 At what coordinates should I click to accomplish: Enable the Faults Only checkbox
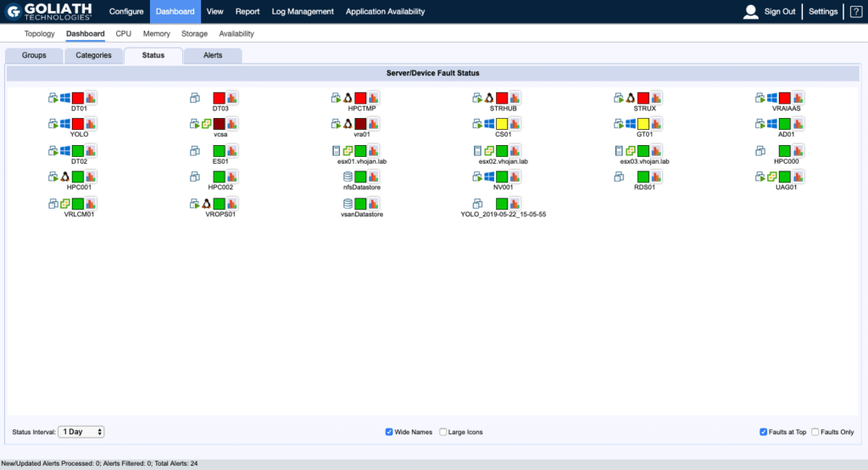(x=815, y=432)
